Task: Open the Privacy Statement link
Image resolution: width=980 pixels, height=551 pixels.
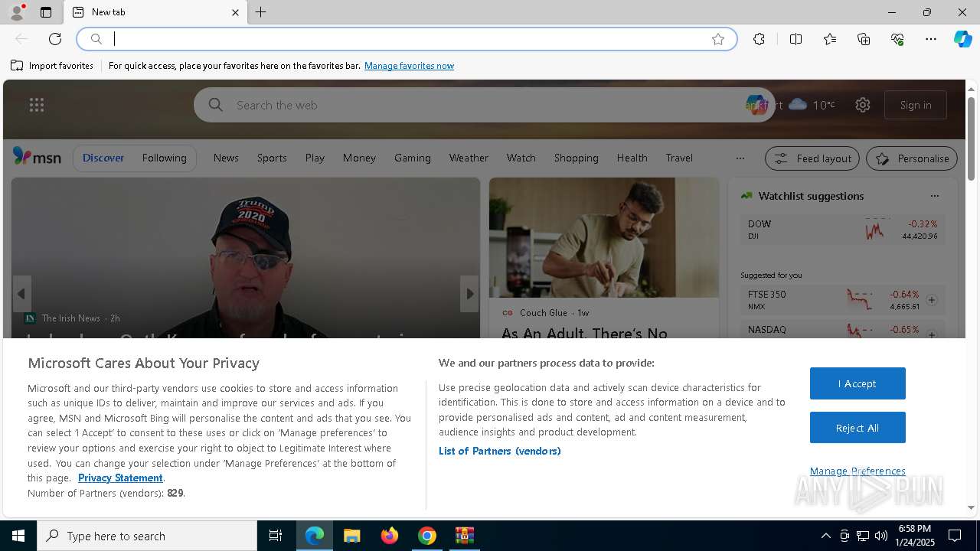Action: (x=120, y=478)
